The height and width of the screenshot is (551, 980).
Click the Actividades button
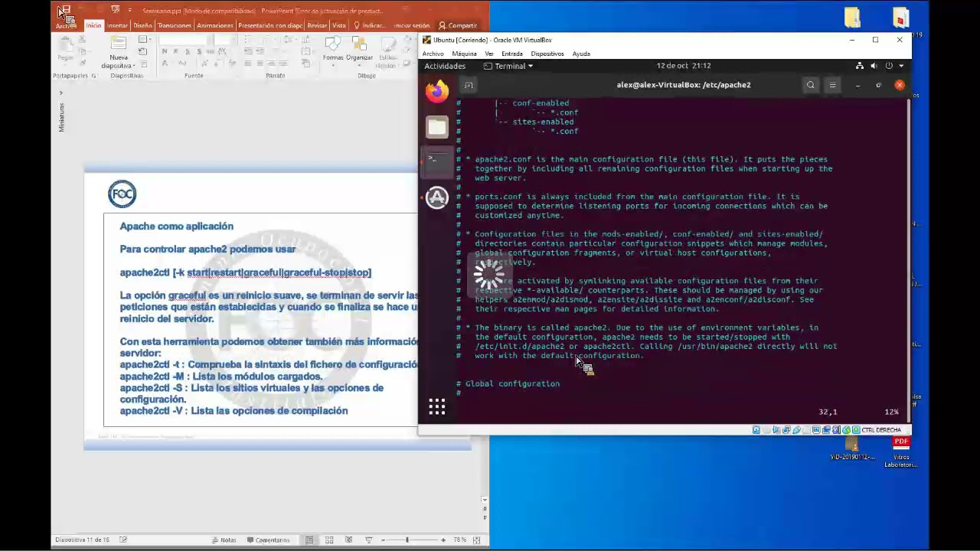pyautogui.click(x=445, y=66)
